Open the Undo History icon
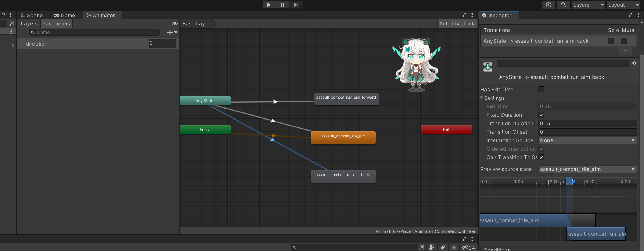Image resolution: width=644 pixels, height=251 pixels. point(549,5)
